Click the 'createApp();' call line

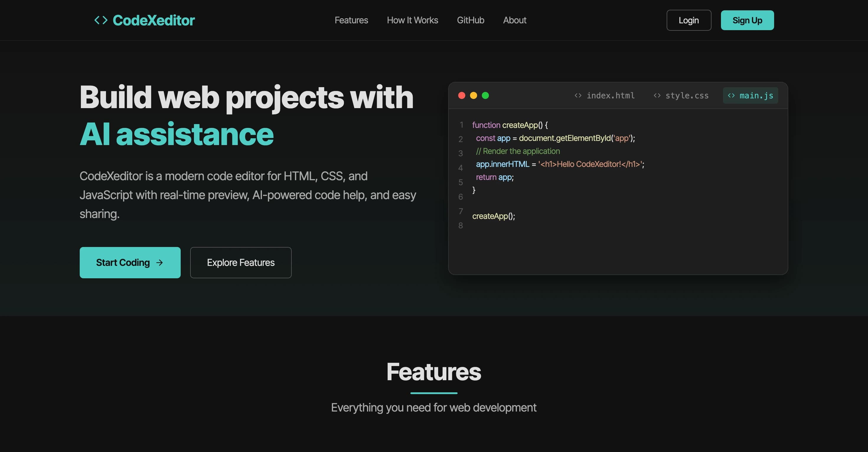pos(494,216)
